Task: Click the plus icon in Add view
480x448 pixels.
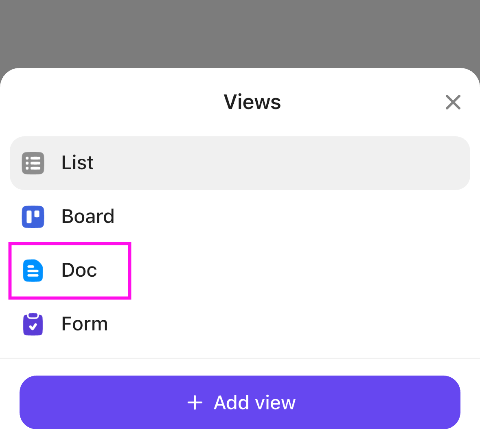Action: click(x=195, y=402)
